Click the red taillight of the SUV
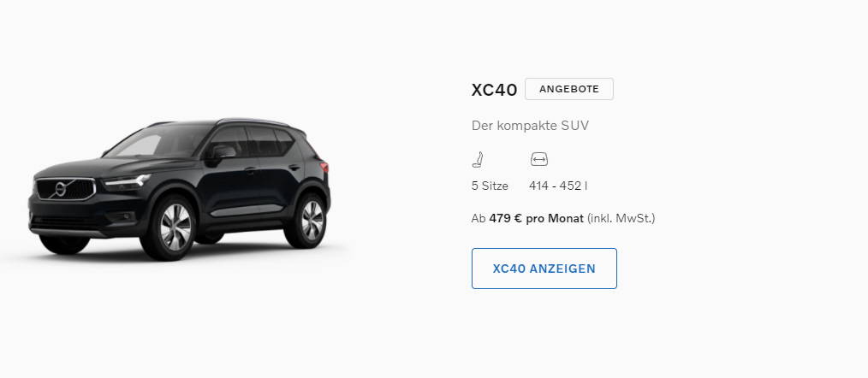Viewport: 868px width, 378px height. 324,166
